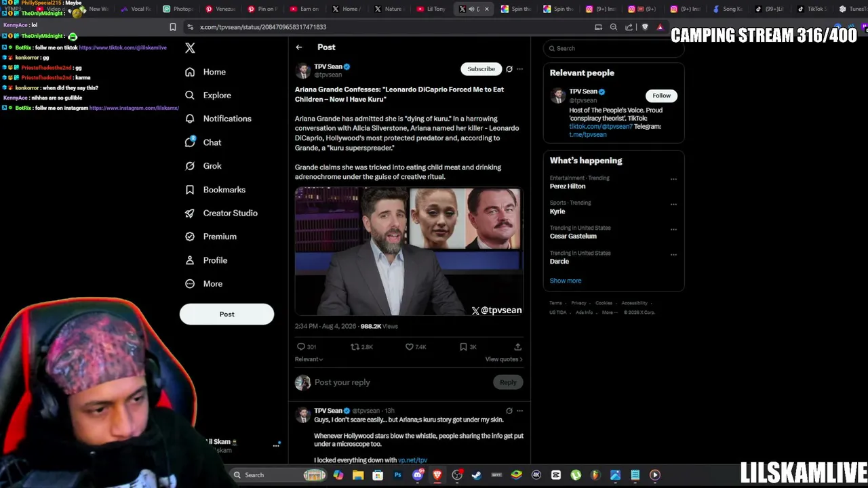Open the tiktok.com/@tpvsean7 link
This screenshot has width=868, height=488.
tap(601, 127)
